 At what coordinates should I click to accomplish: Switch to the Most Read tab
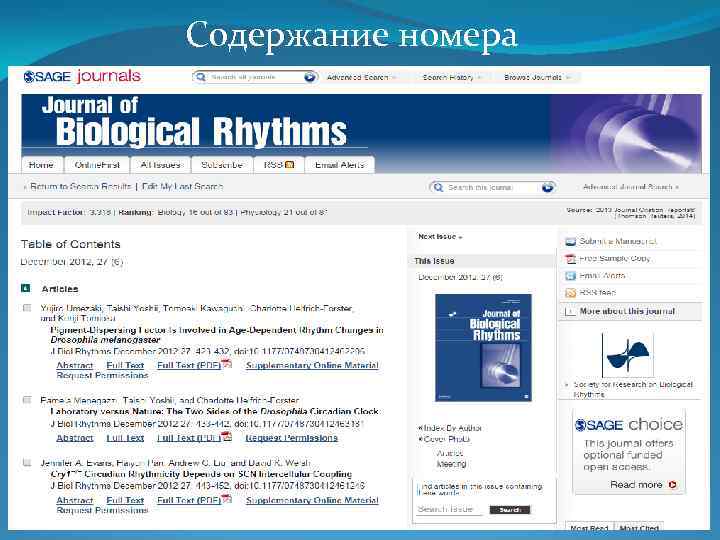tap(589, 529)
